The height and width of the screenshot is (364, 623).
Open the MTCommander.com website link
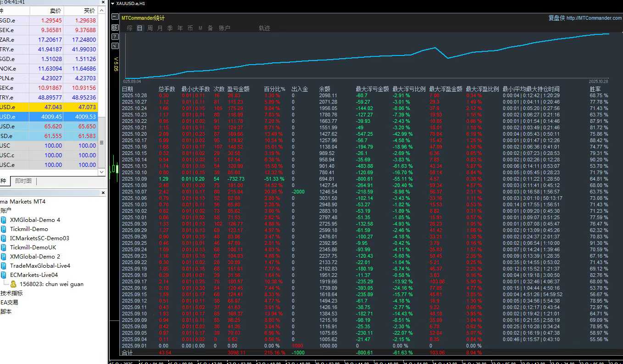(x=594, y=18)
